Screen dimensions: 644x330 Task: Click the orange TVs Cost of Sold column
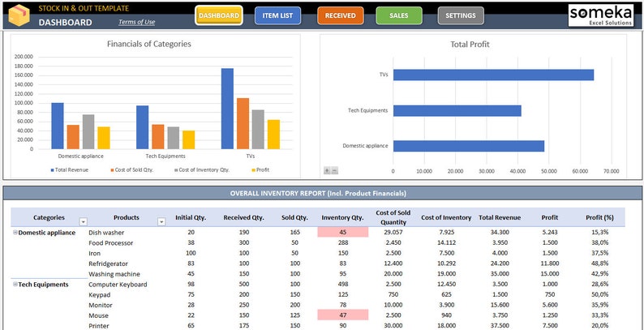pos(243,123)
